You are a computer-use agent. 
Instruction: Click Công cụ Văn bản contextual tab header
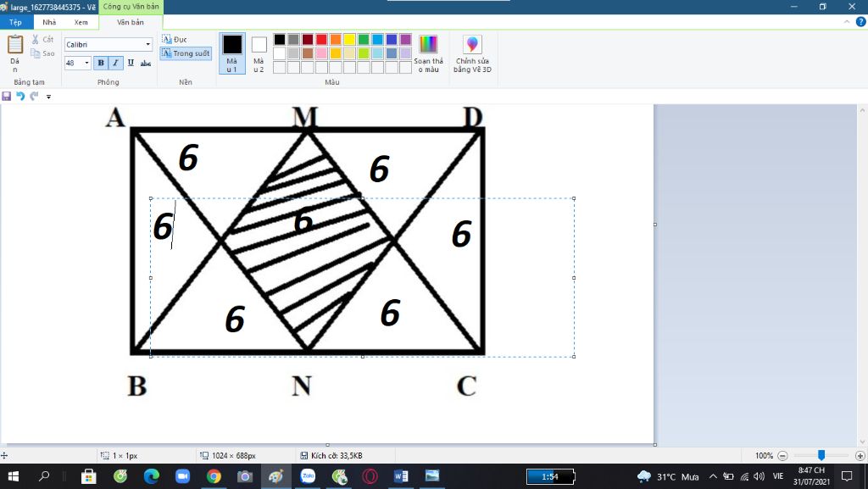[x=131, y=7]
